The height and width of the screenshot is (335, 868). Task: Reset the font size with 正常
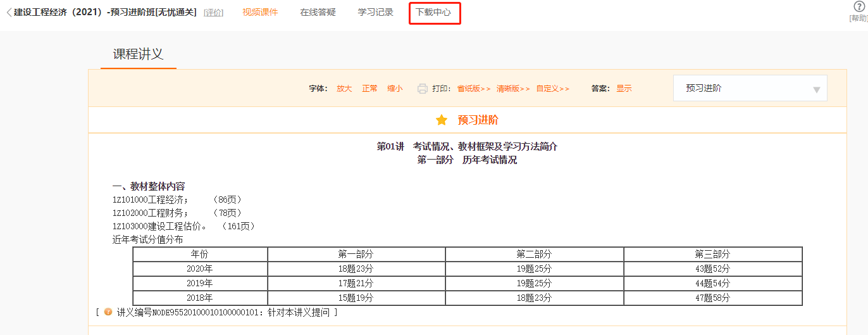click(369, 89)
